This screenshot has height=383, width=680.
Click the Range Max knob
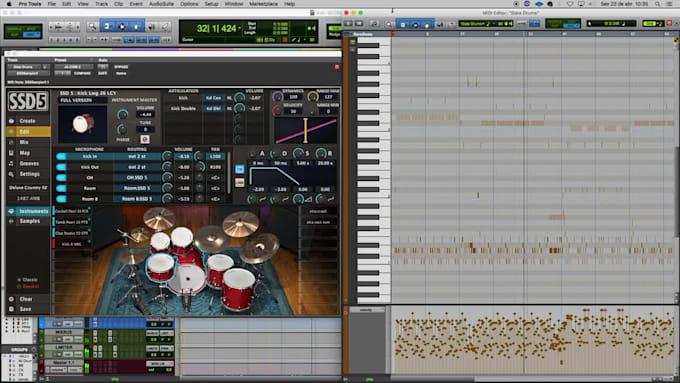pos(312,97)
